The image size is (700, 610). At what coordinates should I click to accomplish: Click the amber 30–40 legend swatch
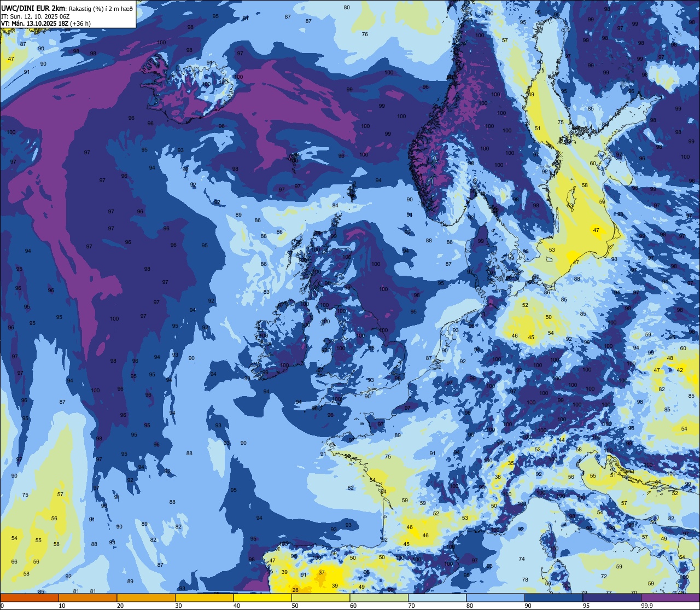(204, 598)
